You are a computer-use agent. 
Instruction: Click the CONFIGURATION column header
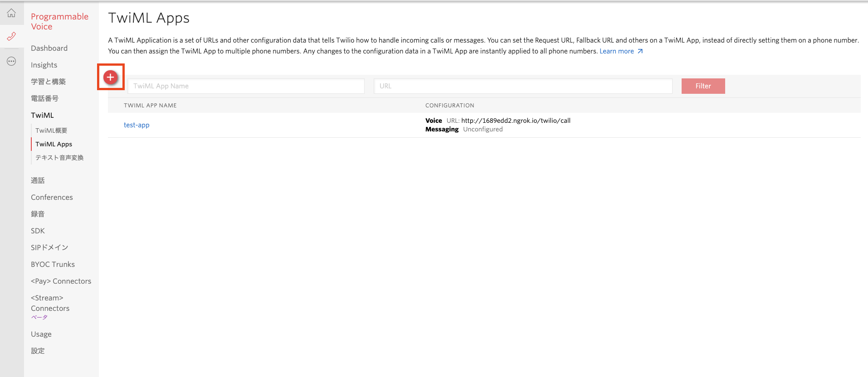[x=449, y=106]
